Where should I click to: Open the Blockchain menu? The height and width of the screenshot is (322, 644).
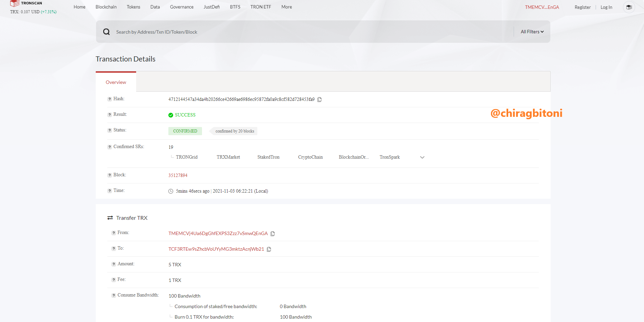tap(106, 7)
